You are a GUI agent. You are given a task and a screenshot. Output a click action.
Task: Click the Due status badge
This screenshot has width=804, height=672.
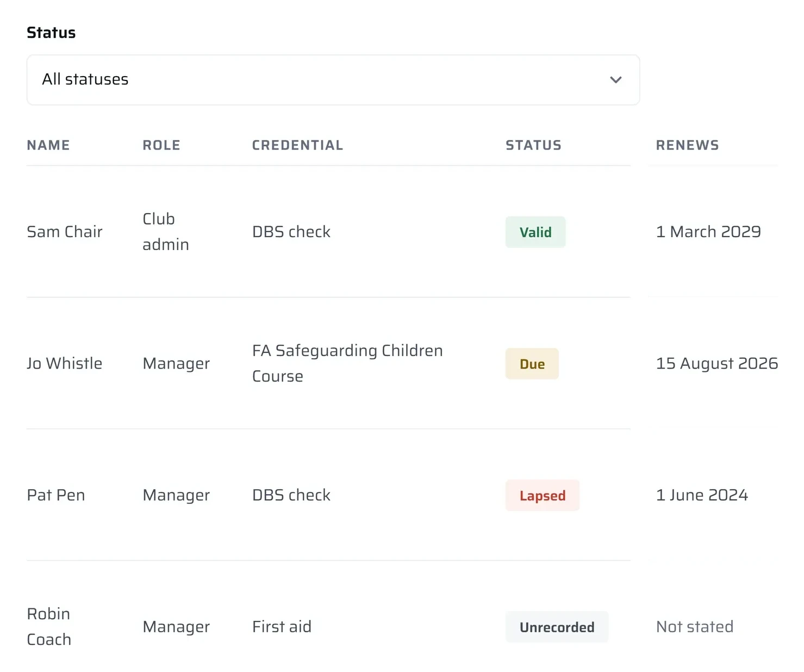[532, 364]
